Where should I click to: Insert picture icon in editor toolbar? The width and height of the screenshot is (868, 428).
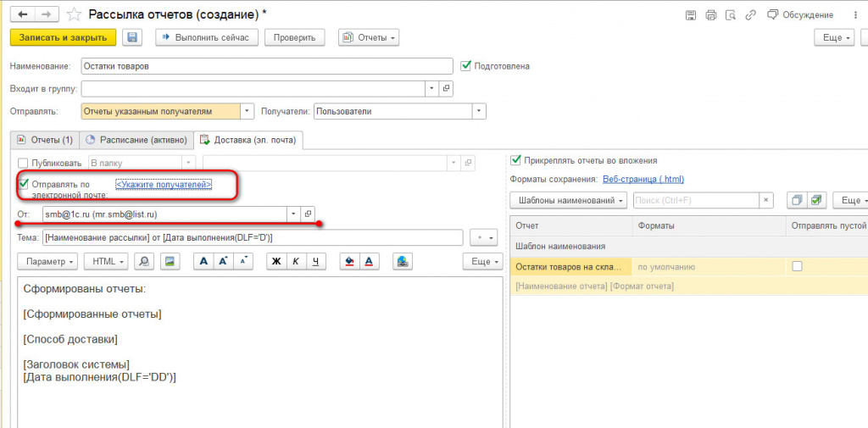(170, 261)
